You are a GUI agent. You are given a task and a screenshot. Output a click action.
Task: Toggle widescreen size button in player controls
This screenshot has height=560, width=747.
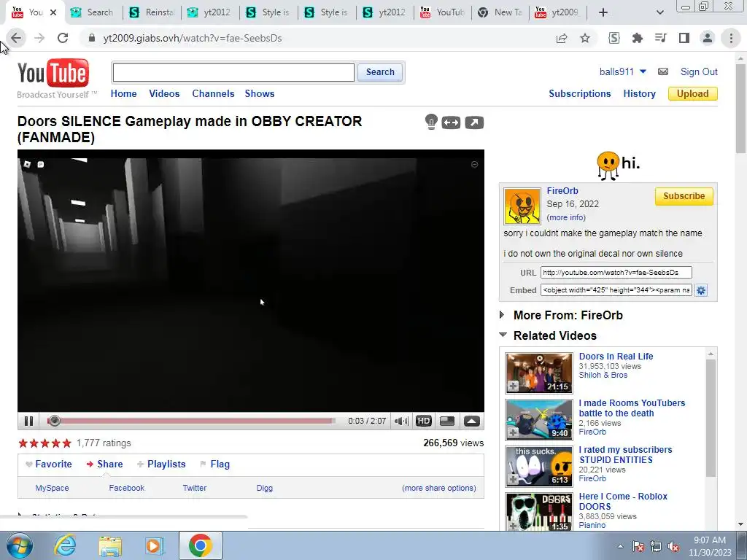point(447,421)
